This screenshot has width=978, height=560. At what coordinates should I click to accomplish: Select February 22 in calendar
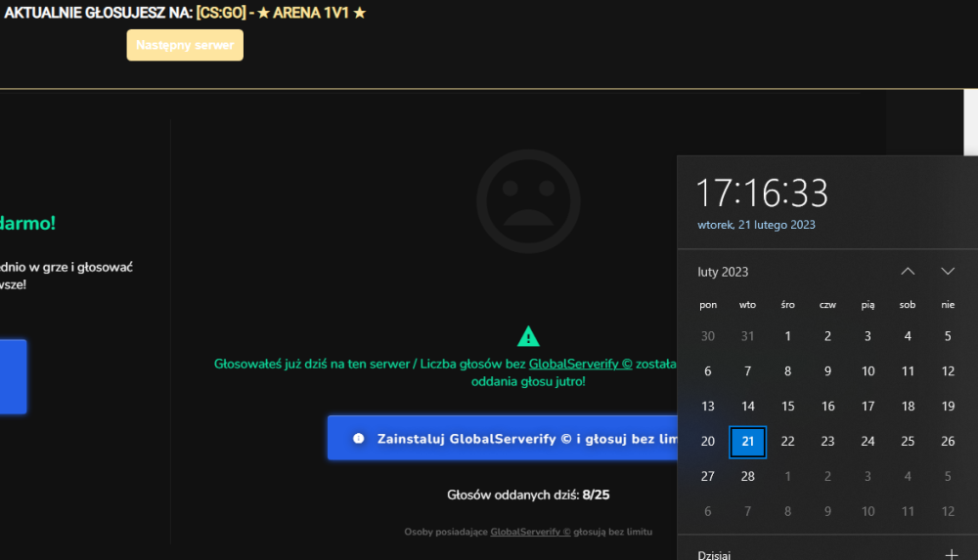click(x=787, y=442)
